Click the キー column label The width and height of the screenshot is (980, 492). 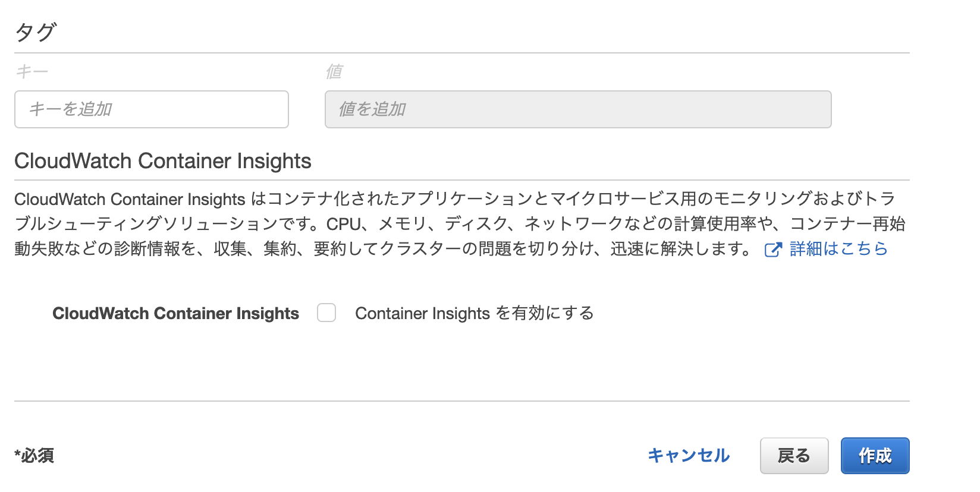[32, 72]
